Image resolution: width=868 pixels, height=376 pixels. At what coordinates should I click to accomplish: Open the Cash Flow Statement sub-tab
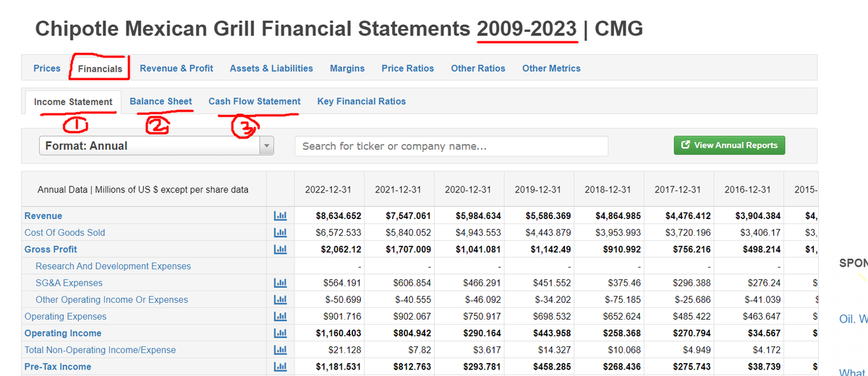click(255, 101)
